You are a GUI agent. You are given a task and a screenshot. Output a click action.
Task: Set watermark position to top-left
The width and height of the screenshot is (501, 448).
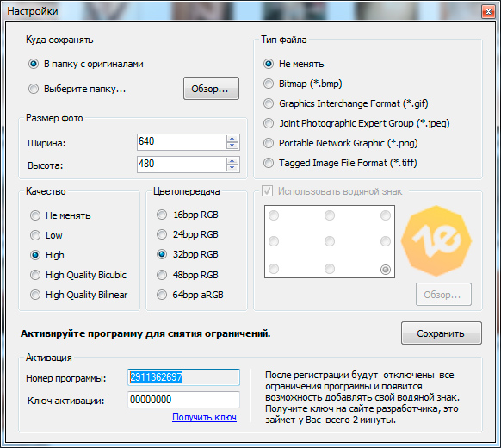click(x=274, y=215)
